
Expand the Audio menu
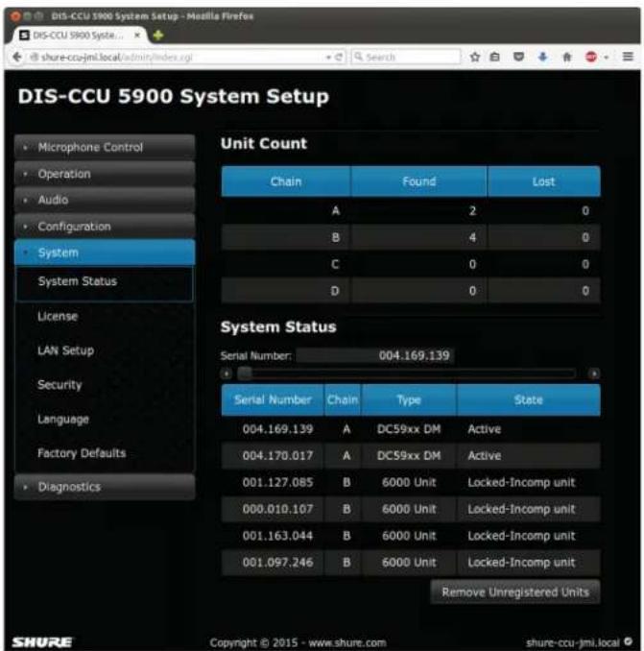tap(105, 200)
